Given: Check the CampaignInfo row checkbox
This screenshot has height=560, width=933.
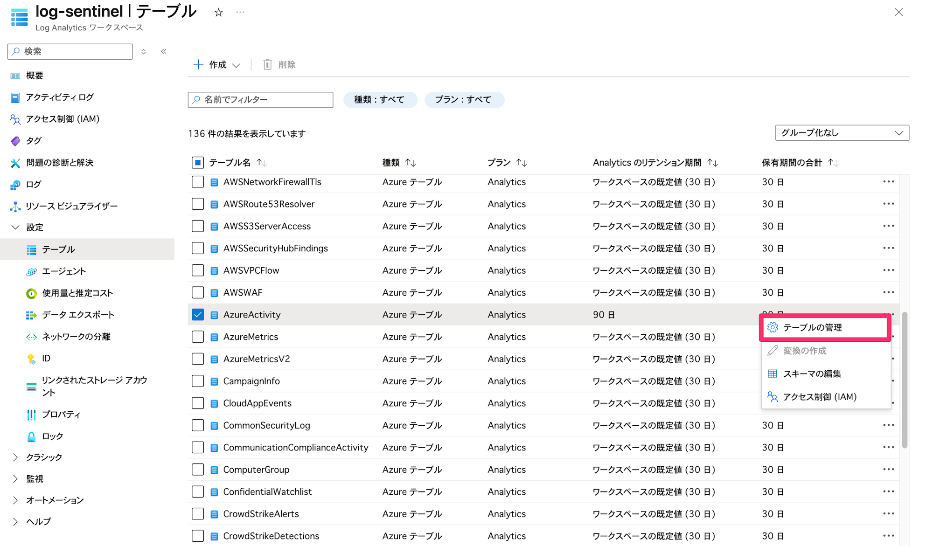Looking at the screenshot, I should coord(198,381).
